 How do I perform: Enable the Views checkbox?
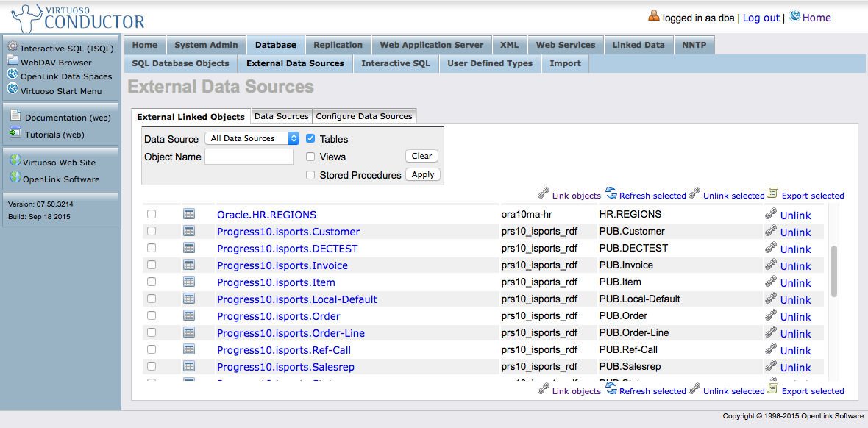(x=310, y=157)
